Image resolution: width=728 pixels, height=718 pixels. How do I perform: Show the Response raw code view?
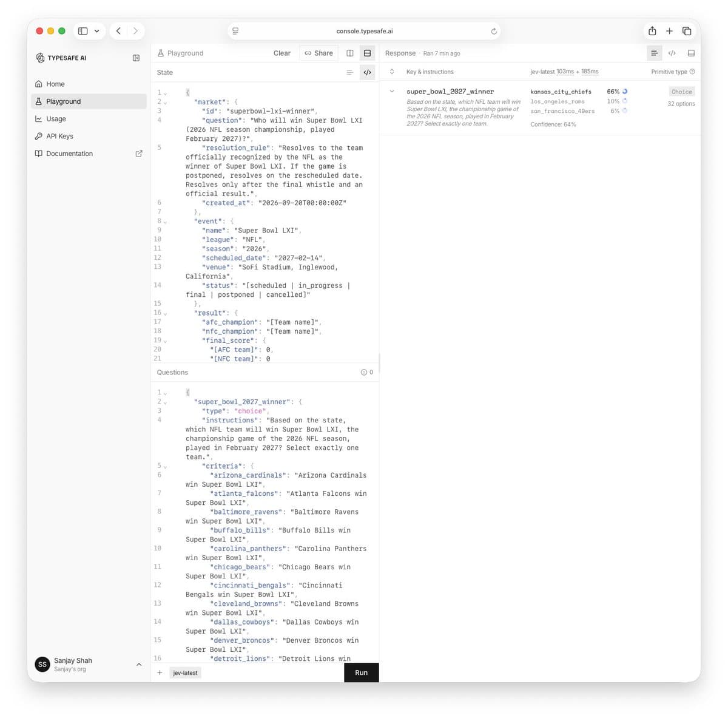tap(672, 53)
